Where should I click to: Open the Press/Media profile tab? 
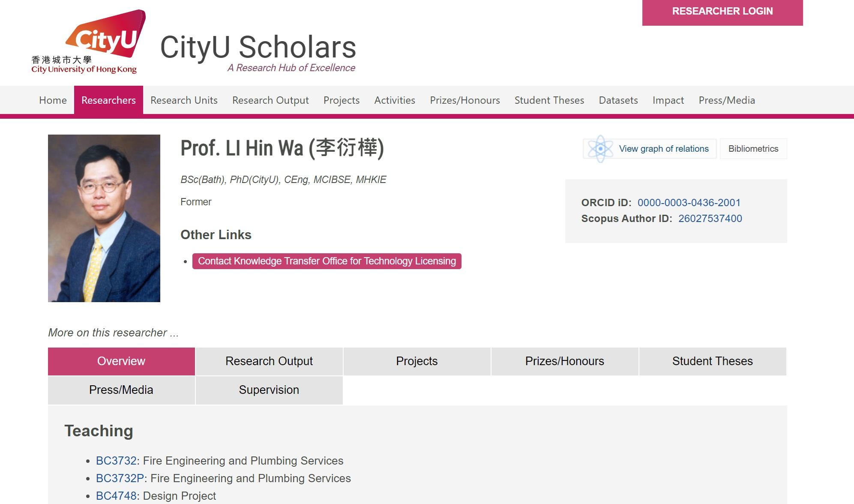tap(121, 390)
